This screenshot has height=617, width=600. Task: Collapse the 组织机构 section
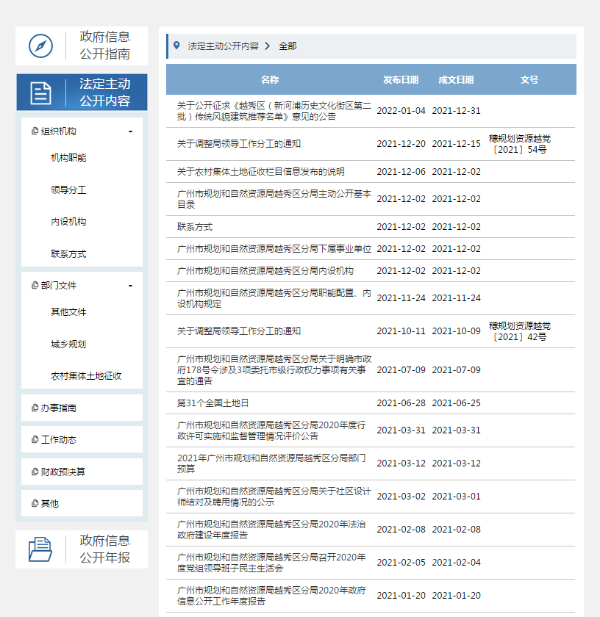[130, 131]
